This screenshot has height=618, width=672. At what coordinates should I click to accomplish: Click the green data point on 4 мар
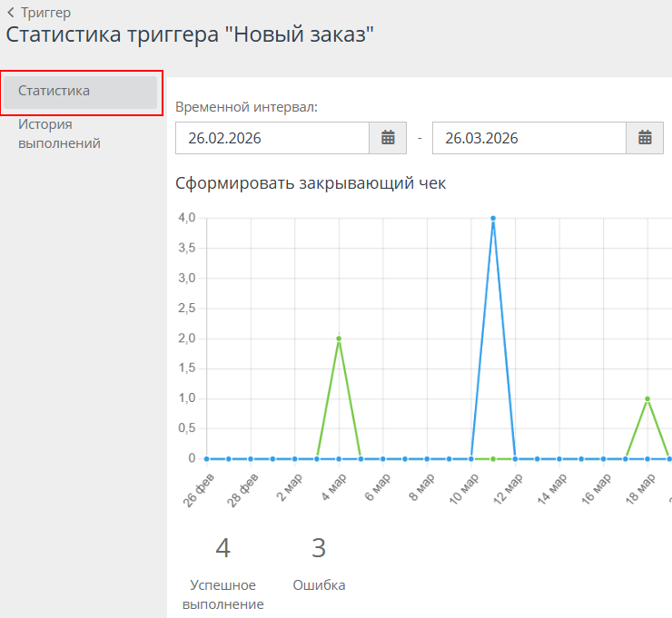(339, 338)
